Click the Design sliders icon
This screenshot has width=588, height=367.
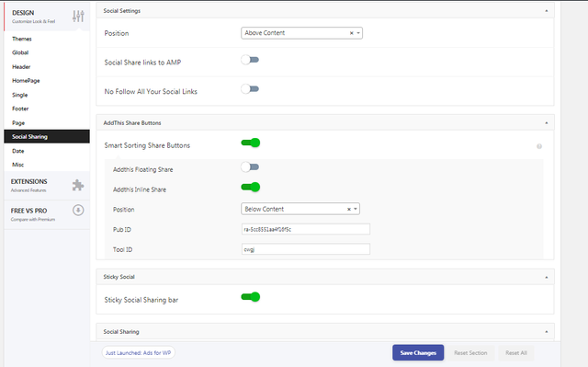point(78,16)
